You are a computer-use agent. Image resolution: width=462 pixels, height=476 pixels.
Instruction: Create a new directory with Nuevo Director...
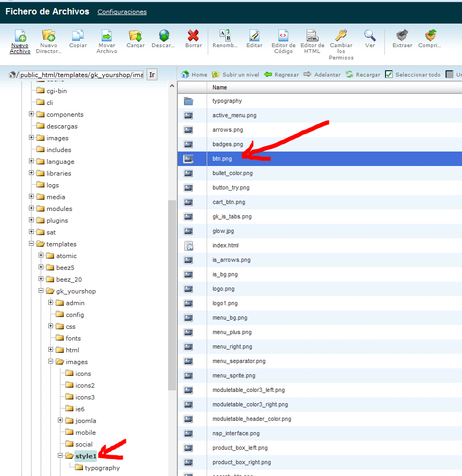49,35
